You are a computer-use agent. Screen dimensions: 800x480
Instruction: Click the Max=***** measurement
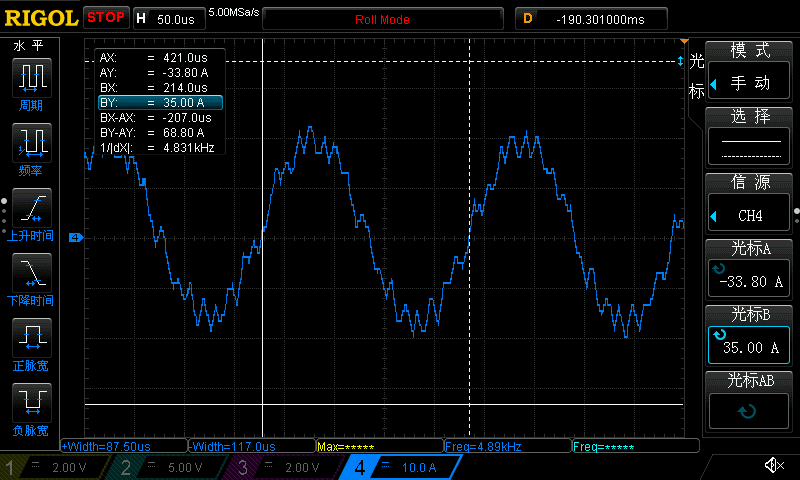[380, 446]
